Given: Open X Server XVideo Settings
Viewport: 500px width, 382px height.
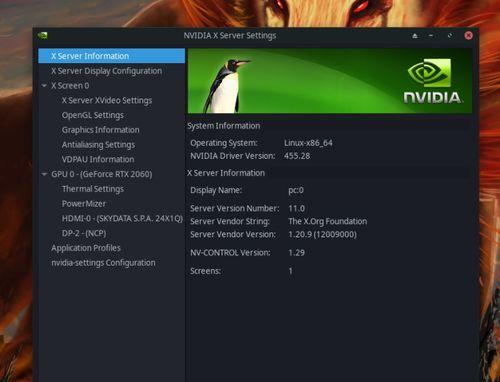Looking at the screenshot, I should (107, 100).
